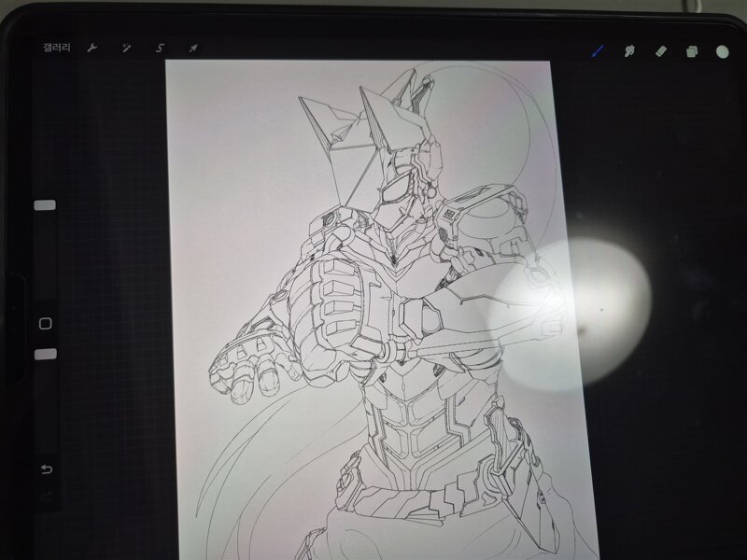Click the brush opacity slider handle
Screen dimensions: 747x560
click(46, 354)
